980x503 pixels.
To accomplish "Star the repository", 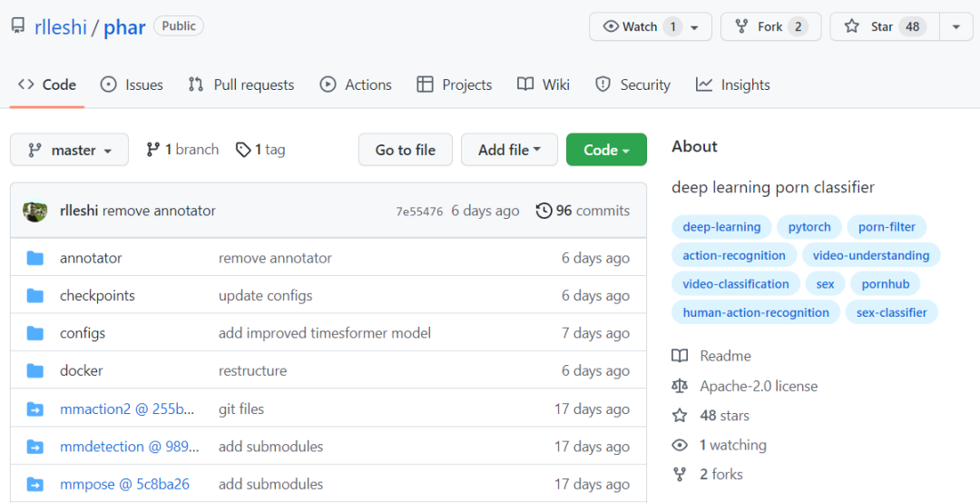I will pos(885,26).
